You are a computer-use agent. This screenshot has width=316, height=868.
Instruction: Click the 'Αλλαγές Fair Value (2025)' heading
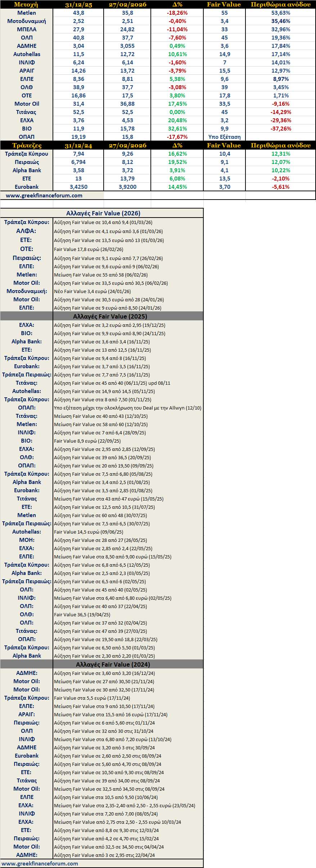point(110,316)
